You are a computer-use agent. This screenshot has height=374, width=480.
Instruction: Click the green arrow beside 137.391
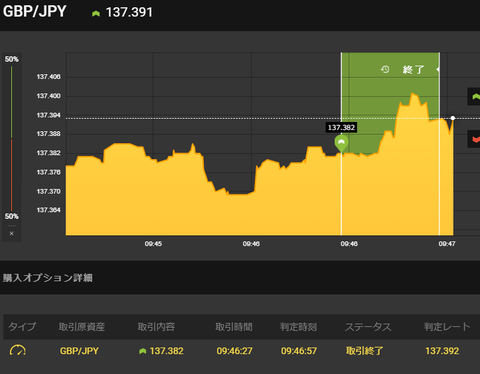coord(96,14)
